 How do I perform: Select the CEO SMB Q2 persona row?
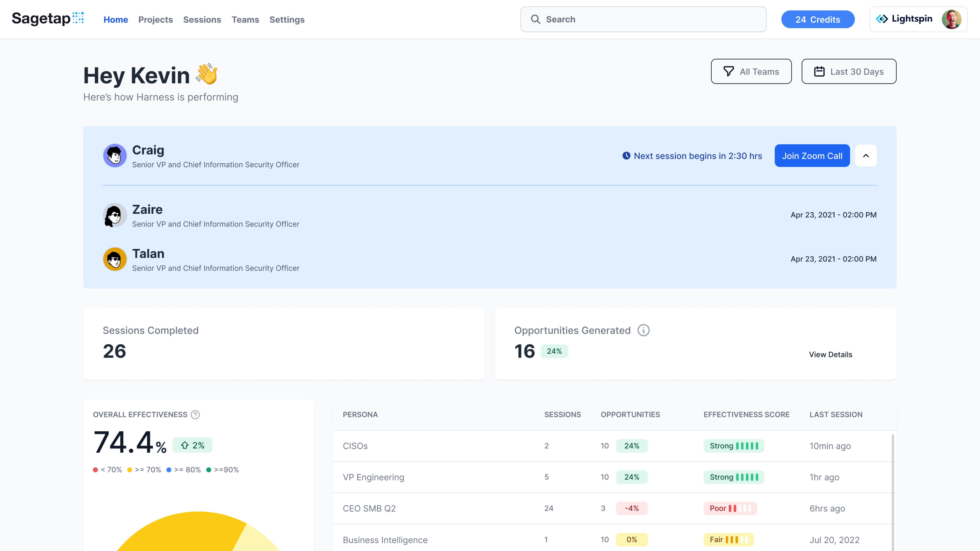pyautogui.click(x=369, y=508)
